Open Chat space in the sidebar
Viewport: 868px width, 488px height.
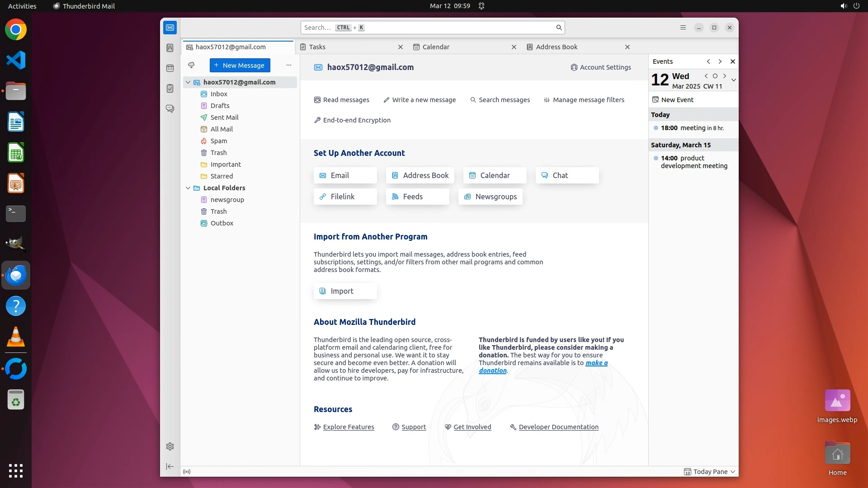170,109
